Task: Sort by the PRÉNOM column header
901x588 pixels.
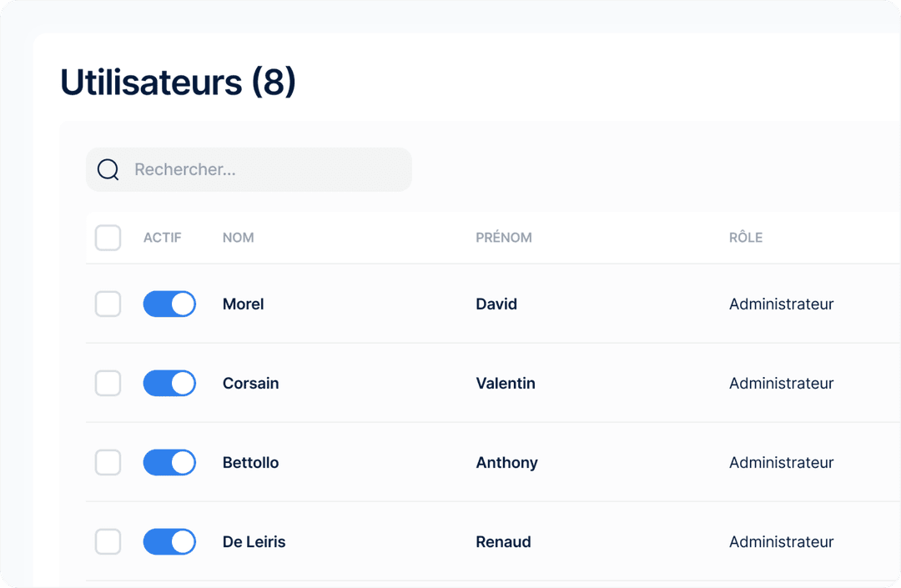Action: tap(503, 238)
